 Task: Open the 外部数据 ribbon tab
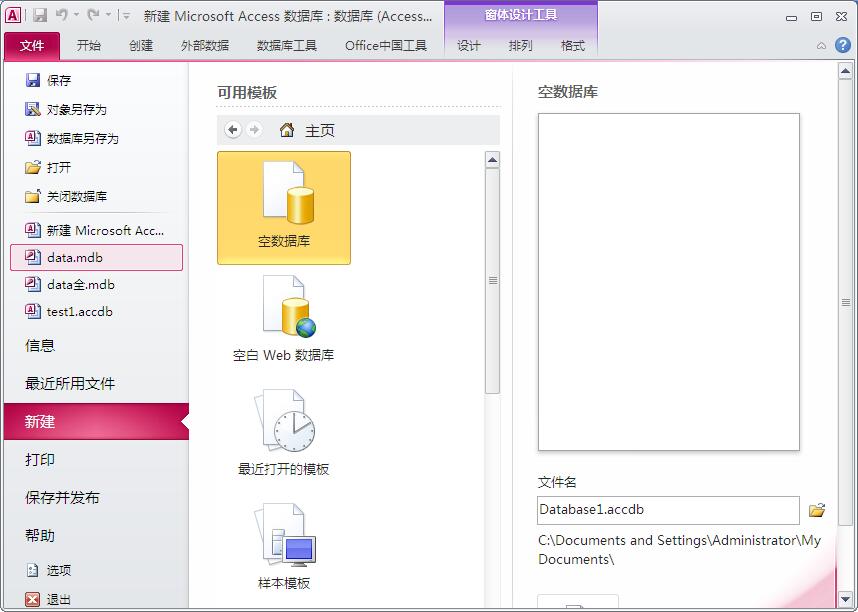click(205, 45)
